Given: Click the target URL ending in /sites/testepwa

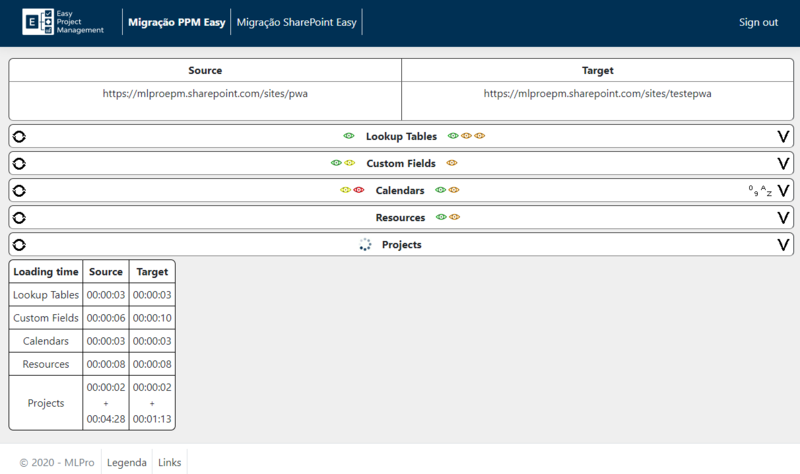Looking at the screenshot, I should tap(597, 93).
